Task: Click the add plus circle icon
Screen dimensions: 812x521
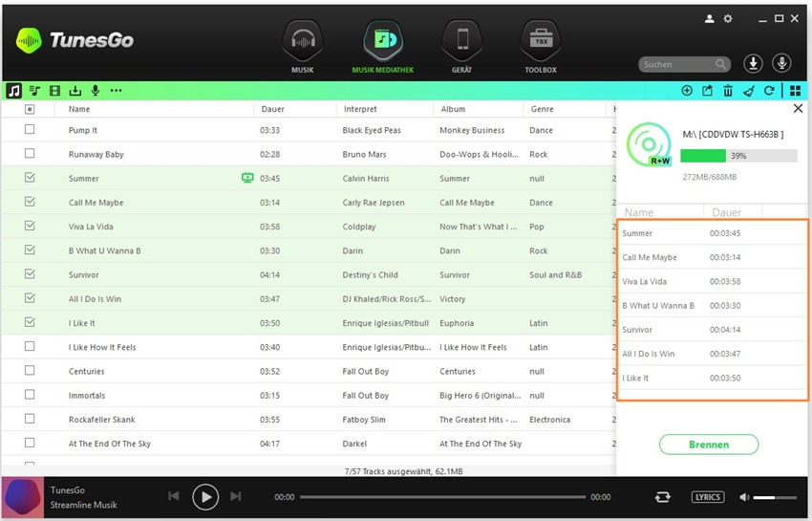Action: (x=687, y=91)
